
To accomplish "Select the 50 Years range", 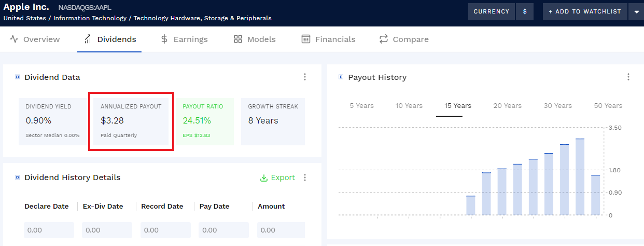I will coord(608,105).
